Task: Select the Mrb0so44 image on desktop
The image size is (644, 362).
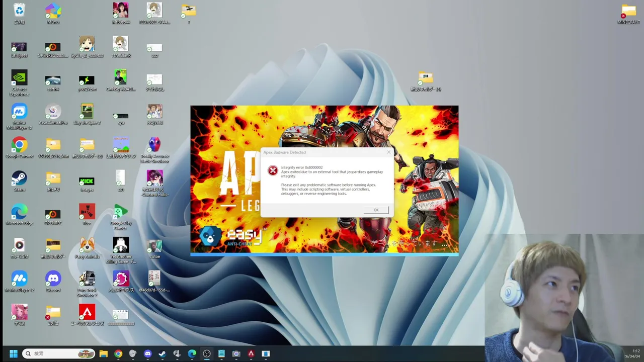Action: pos(120,14)
